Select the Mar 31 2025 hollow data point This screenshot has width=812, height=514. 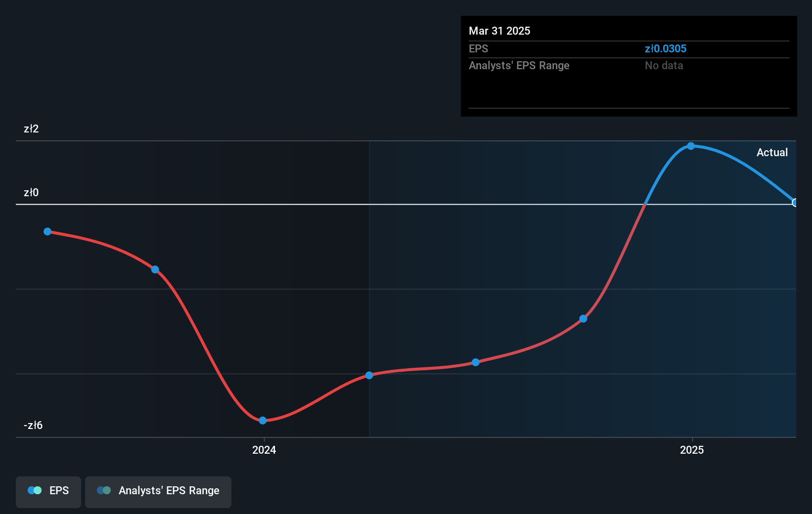point(795,203)
